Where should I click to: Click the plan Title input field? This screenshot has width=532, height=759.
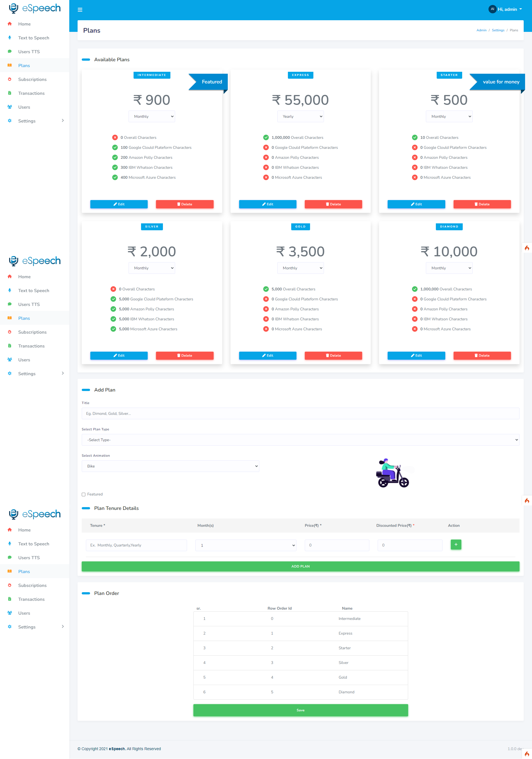coord(300,413)
